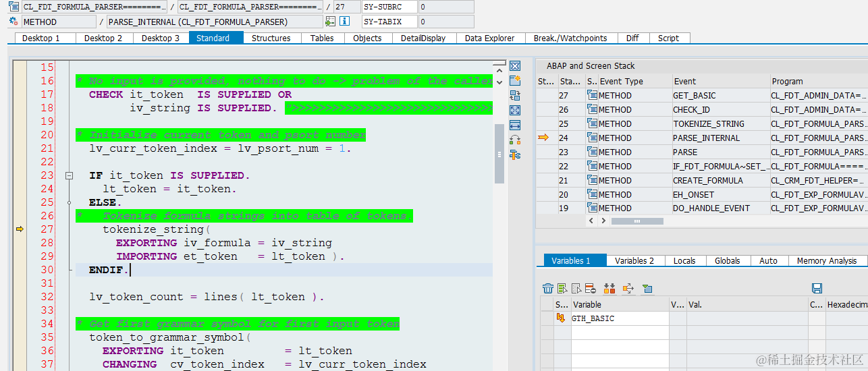Click the yellow arrow in stack row 24
868x371 pixels.
click(543, 138)
